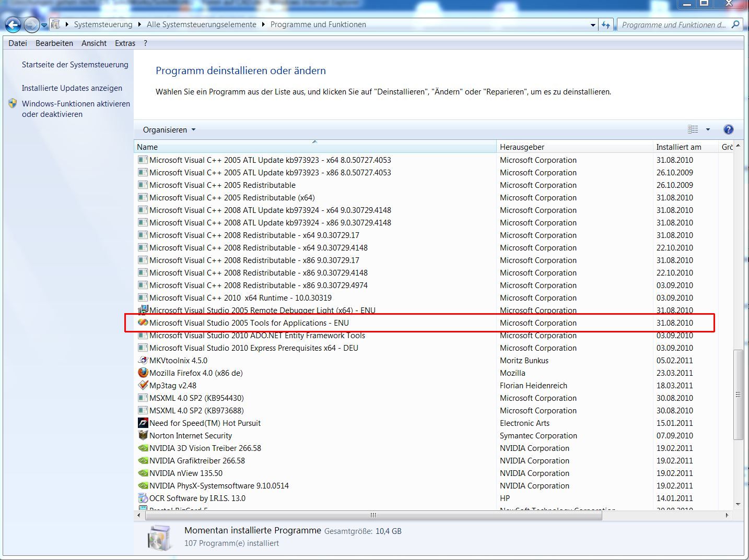Sort by the Name column header

(x=315, y=147)
